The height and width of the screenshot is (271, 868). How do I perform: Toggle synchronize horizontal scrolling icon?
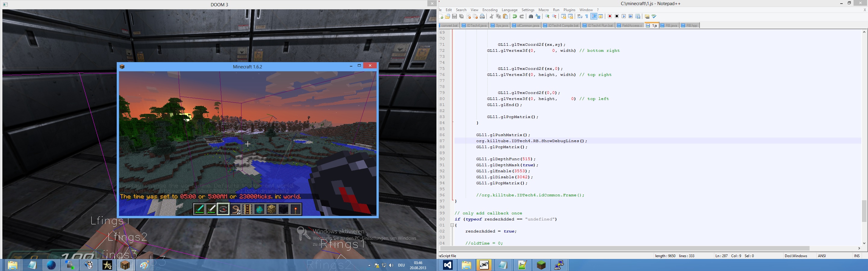[x=571, y=16]
